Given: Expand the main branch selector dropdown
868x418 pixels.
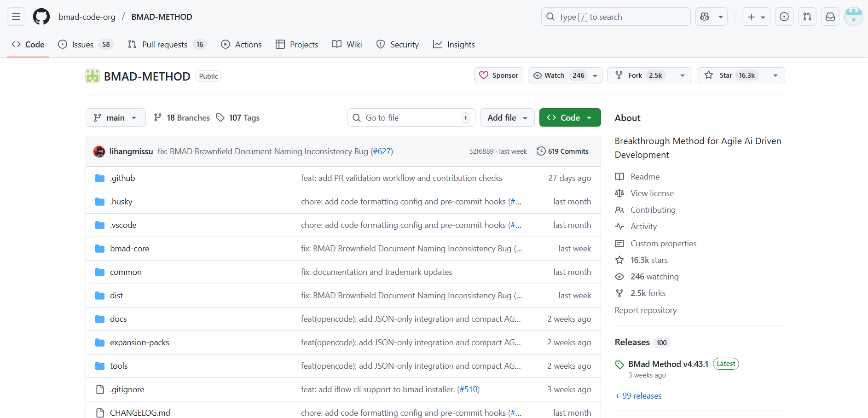Looking at the screenshot, I should coord(116,118).
